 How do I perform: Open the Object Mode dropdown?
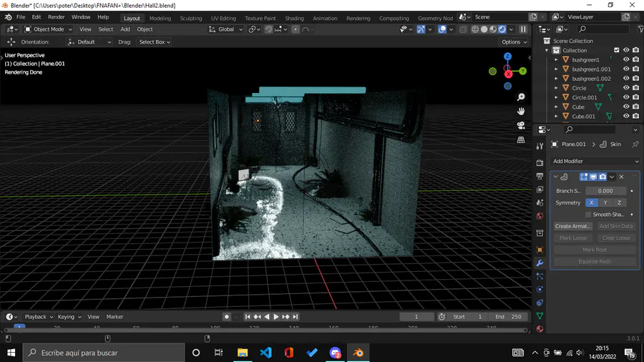click(x=48, y=29)
